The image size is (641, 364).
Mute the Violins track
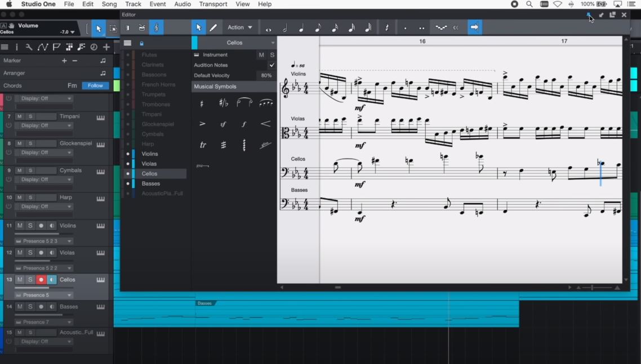[20, 226]
